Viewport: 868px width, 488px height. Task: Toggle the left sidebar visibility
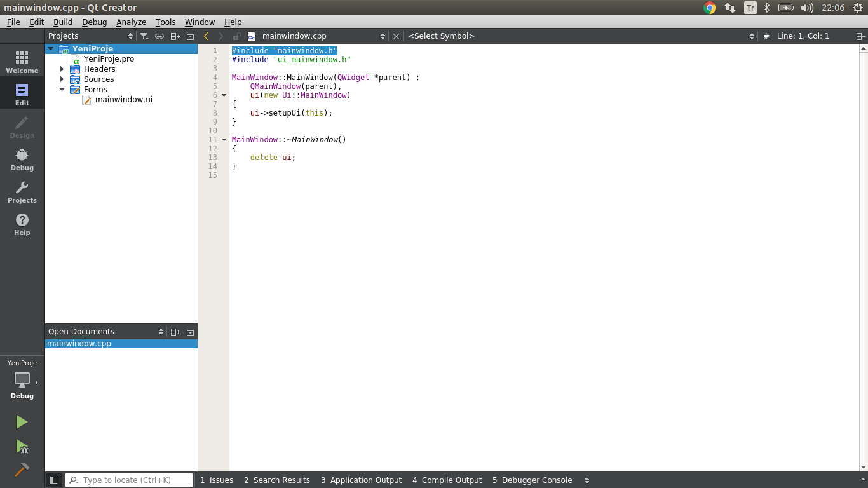click(54, 480)
